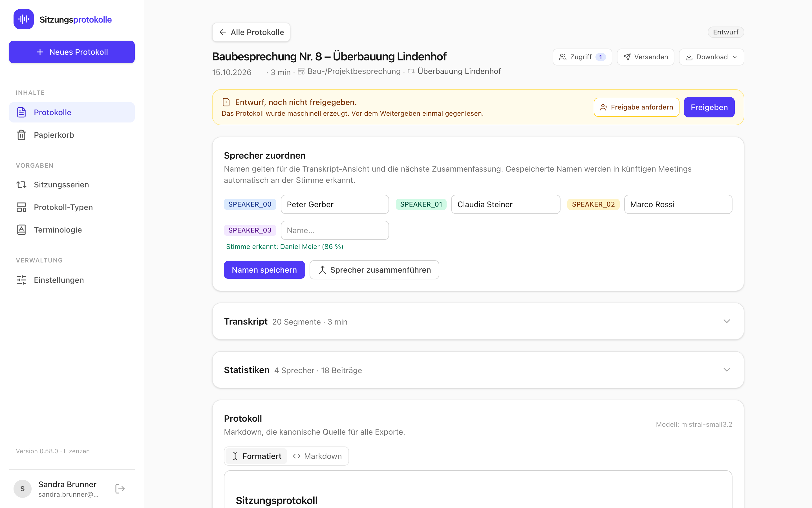Click Freigabe anfordern in the banner

636,107
